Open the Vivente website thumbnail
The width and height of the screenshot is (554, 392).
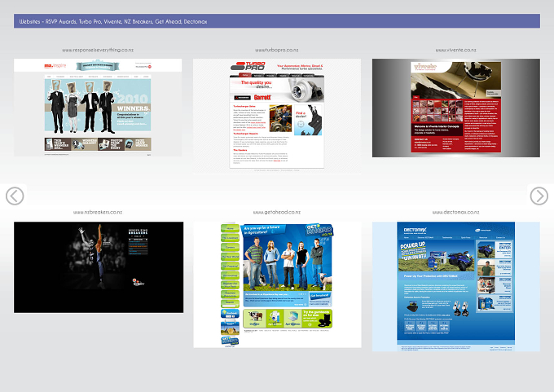[x=456, y=108]
